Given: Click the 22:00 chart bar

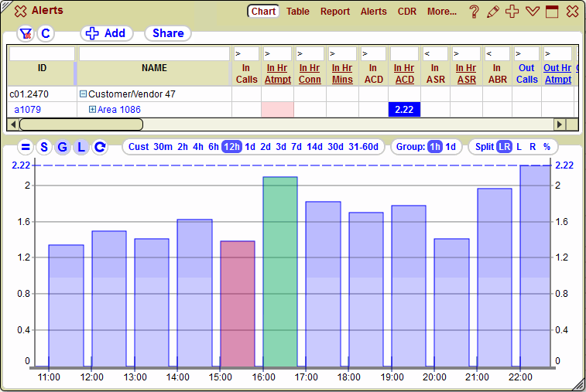Looking at the screenshot, I should tap(535, 266).
